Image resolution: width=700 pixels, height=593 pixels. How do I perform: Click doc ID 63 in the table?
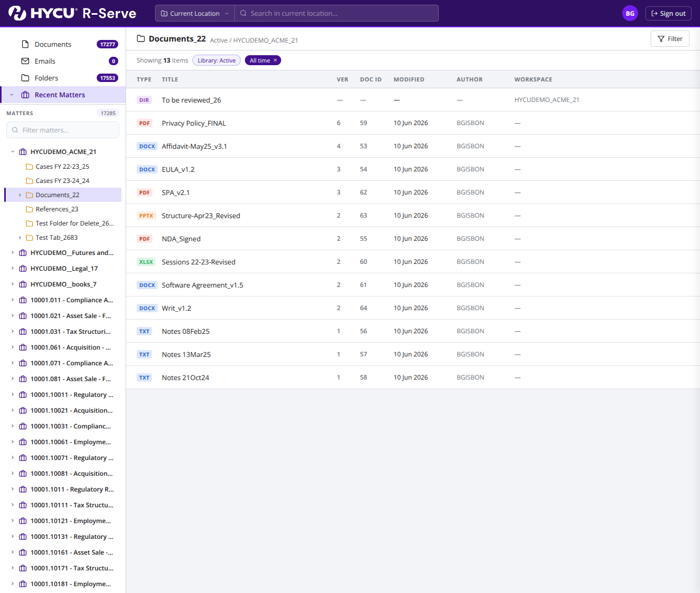click(364, 216)
